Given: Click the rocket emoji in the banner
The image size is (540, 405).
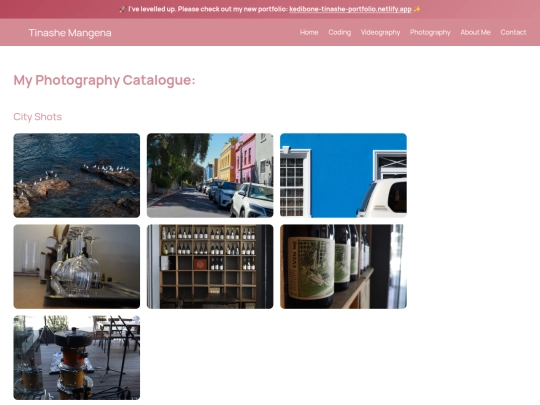Looking at the screenshot, I should [122, 9].
